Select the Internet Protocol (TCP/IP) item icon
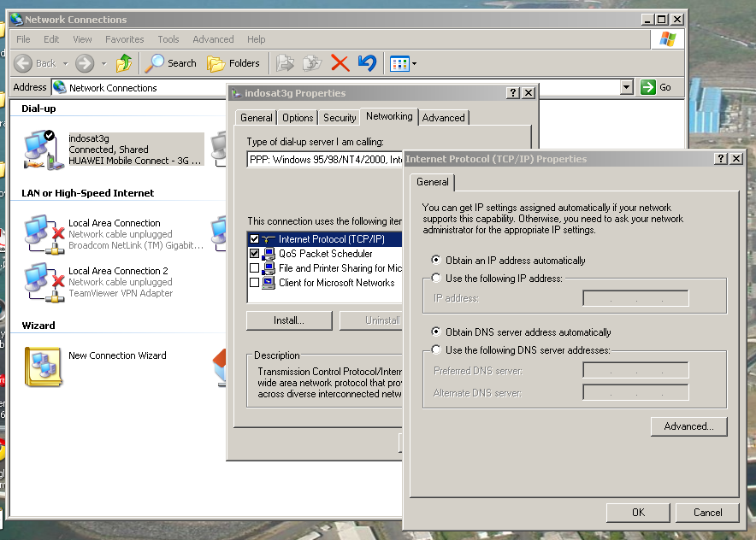The width and height of the screenshot is (756, 540). coord(269,239)
